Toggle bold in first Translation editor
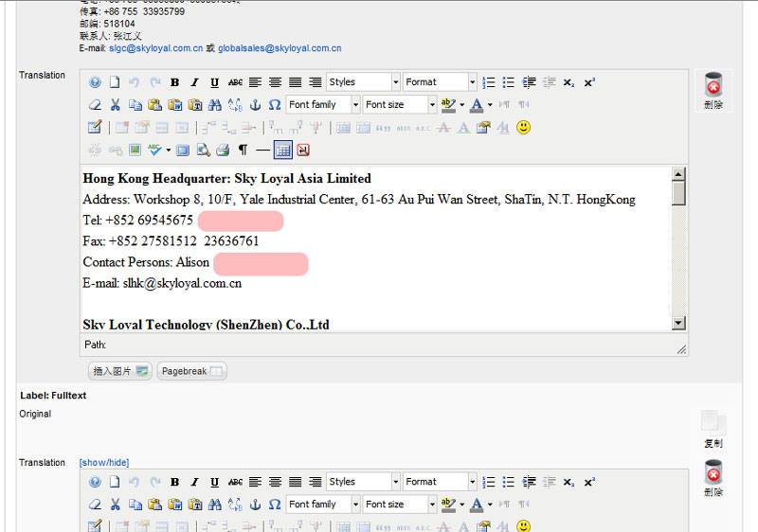Image resolution: width=758 pixels, height=532 pixels. coord(174,82)
